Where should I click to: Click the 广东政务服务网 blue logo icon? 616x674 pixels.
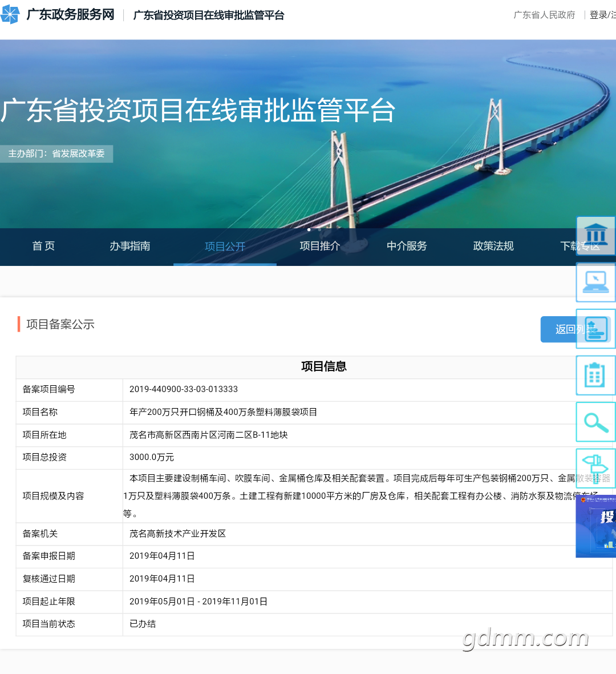click(10, 15)
